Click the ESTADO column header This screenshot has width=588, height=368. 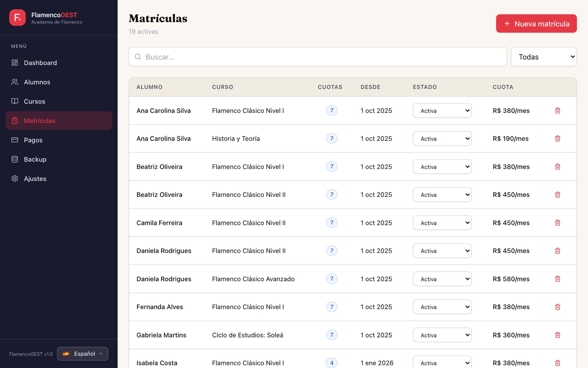(x=424, y=87)
